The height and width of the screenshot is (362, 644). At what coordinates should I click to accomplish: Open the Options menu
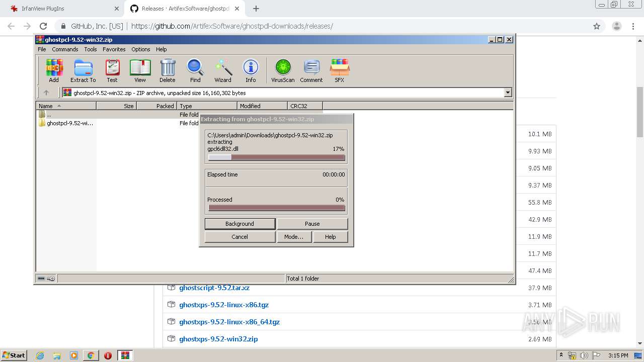click(x=141, y=49)
